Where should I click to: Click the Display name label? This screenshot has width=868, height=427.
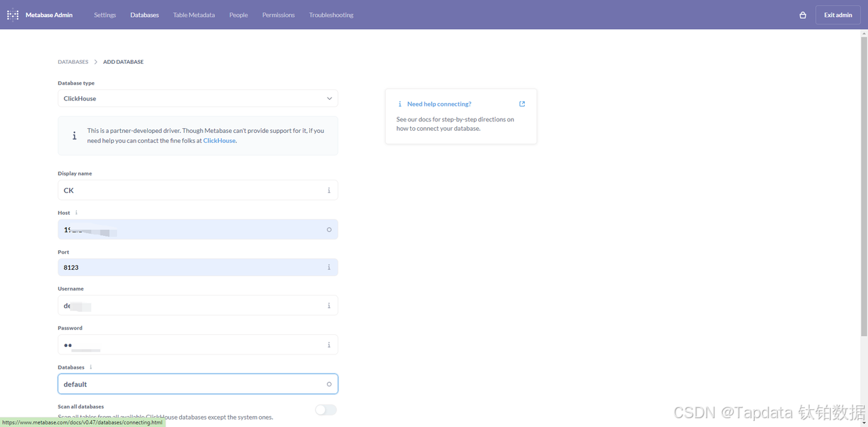[75, 174]
